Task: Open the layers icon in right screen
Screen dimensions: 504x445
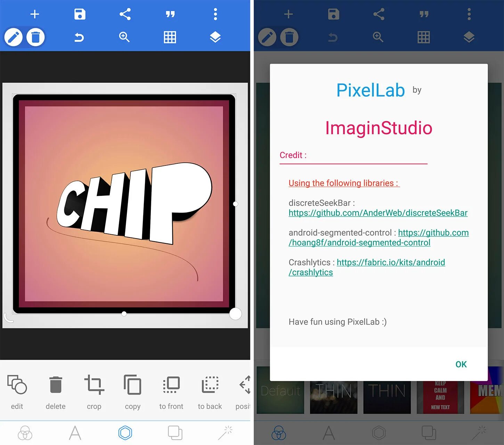Action: click(x=469, y=37)
